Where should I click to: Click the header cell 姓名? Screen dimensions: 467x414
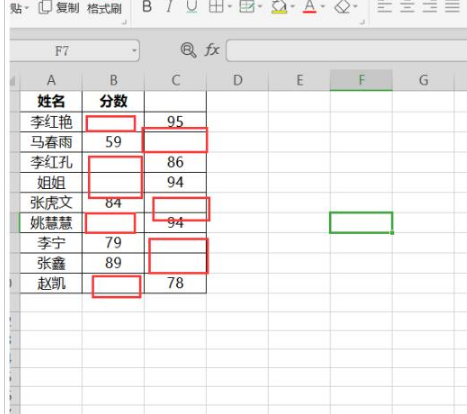tap(51, 101)
